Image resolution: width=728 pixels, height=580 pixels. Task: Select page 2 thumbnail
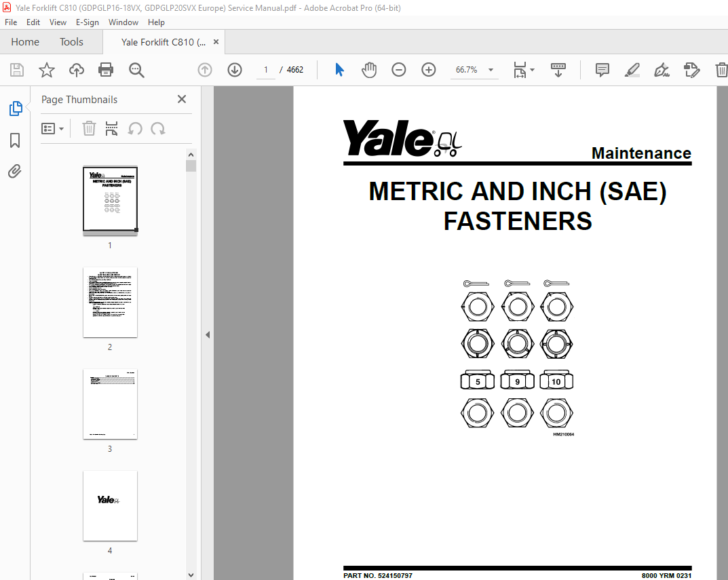point(110,303)
